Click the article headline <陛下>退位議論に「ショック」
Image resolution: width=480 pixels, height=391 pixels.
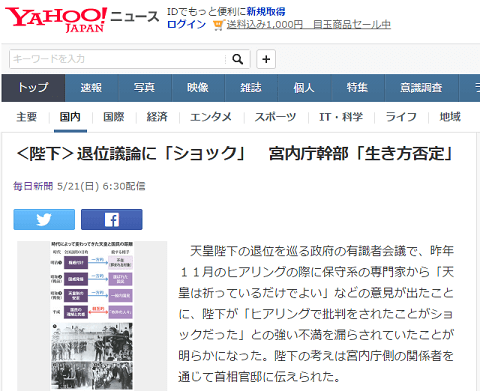(x=234, y=154)
